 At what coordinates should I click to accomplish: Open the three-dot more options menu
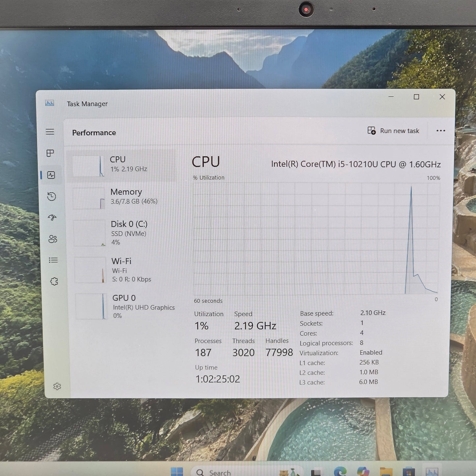point(440,131)
